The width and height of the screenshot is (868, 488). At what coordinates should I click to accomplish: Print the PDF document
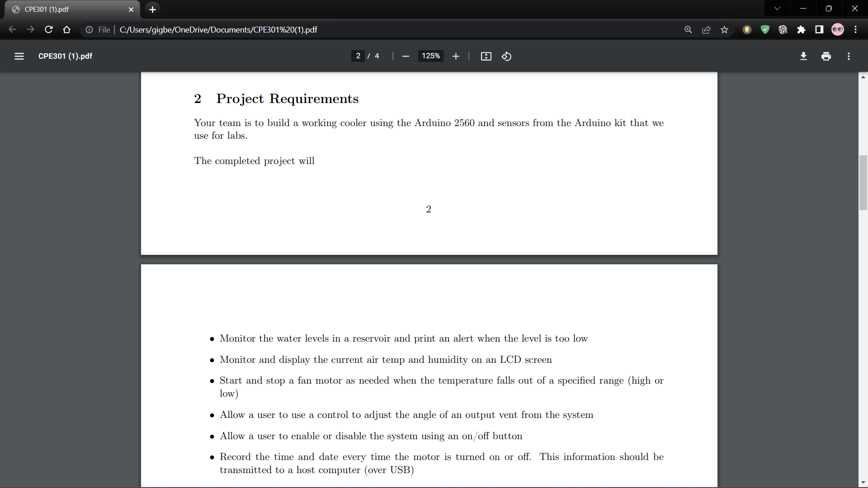pyautogui.click(x=826, y=56)
